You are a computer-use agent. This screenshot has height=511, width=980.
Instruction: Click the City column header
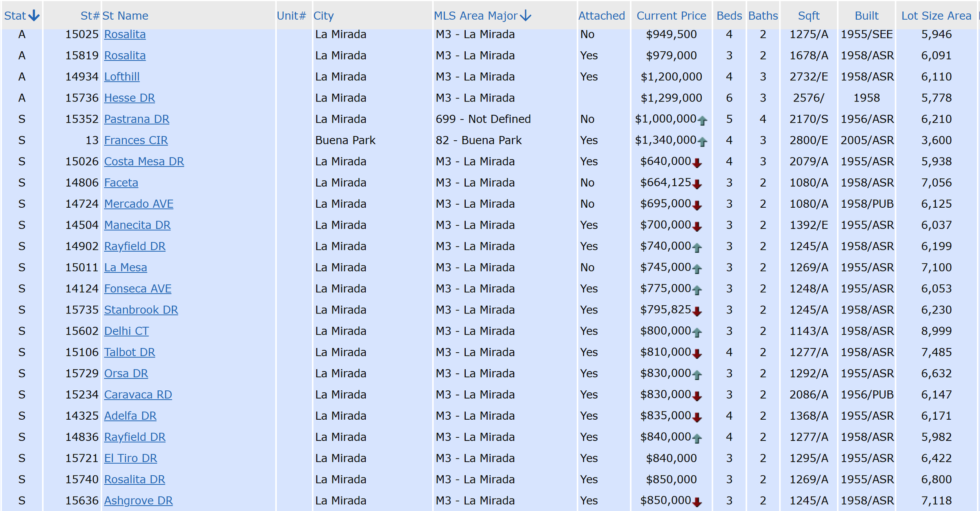[x=323, y=16]
